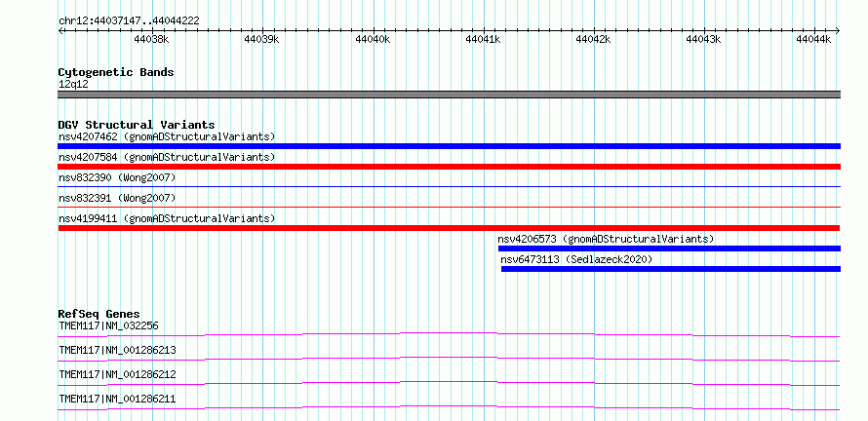868x421 pixels.
Task: Click the magenta line under TMEM117|NM_001286213
Action: (449, 359)
